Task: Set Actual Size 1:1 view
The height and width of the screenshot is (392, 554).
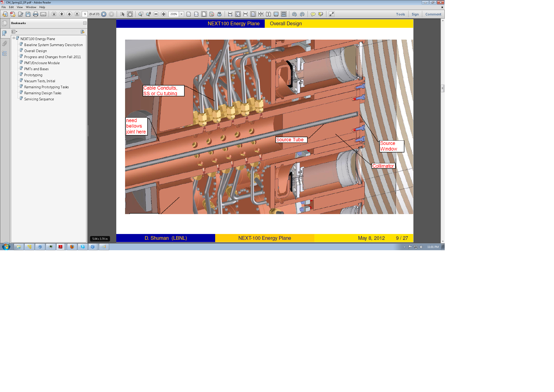Action: coord(189,14)
